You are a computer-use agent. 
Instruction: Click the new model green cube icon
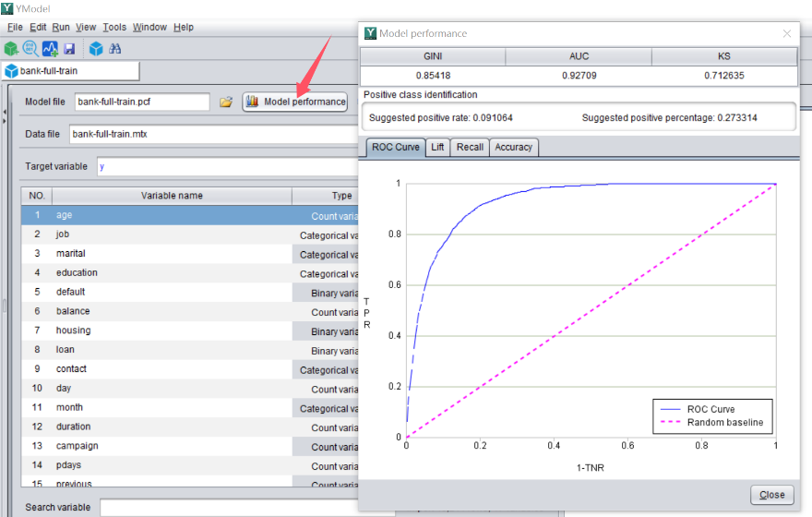(11, 48)
